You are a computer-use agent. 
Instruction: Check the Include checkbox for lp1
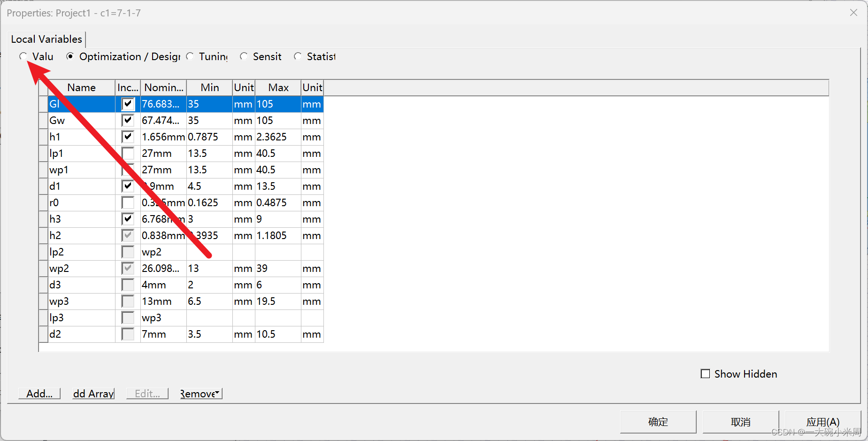(x=127, y=153)
